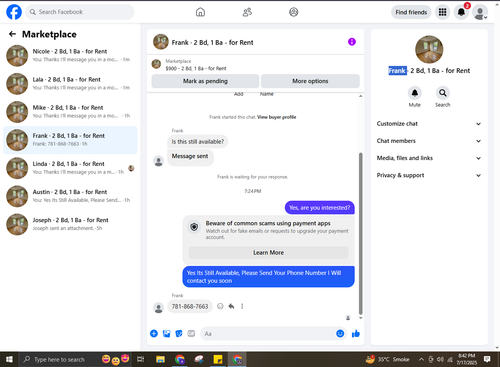Mute the conversation with bell icon

415,93
